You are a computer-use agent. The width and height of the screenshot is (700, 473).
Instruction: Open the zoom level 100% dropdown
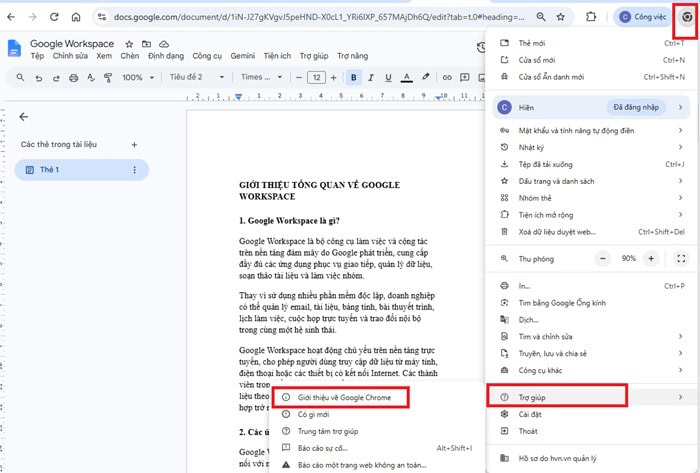138,78
